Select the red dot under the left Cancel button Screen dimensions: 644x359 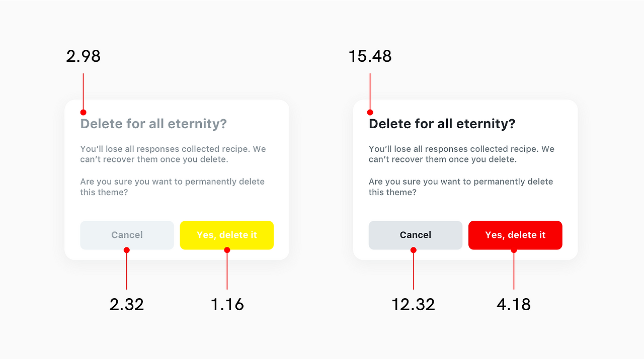point(127,249)
